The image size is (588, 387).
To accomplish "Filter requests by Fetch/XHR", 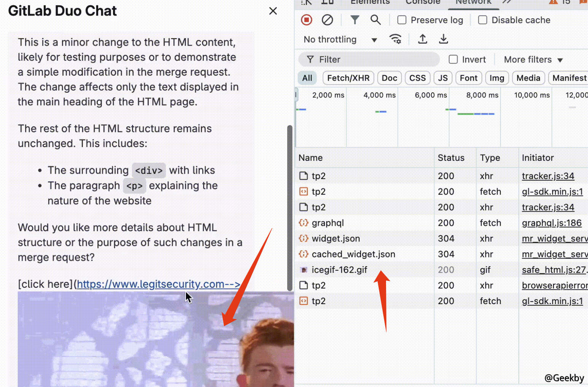I will (x=348, y=78).
